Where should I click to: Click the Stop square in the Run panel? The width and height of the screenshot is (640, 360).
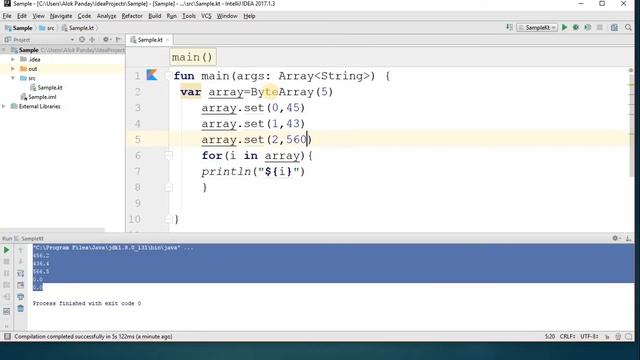click(7, 261)
